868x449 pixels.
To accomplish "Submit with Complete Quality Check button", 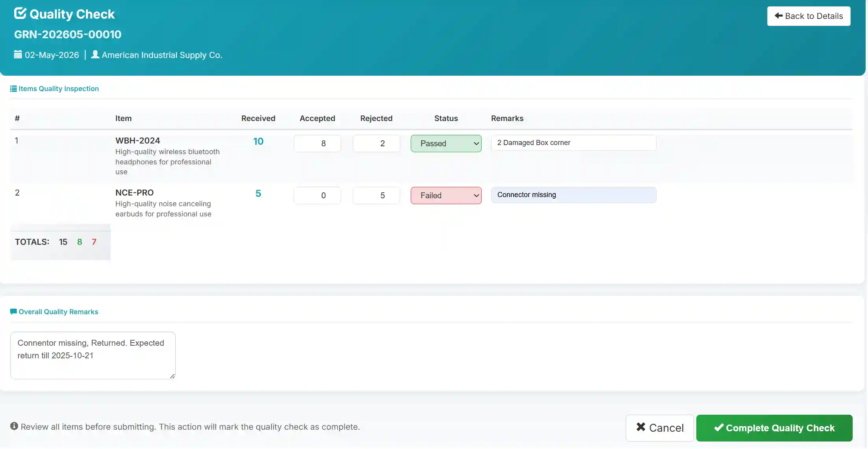I will point(774,428).
